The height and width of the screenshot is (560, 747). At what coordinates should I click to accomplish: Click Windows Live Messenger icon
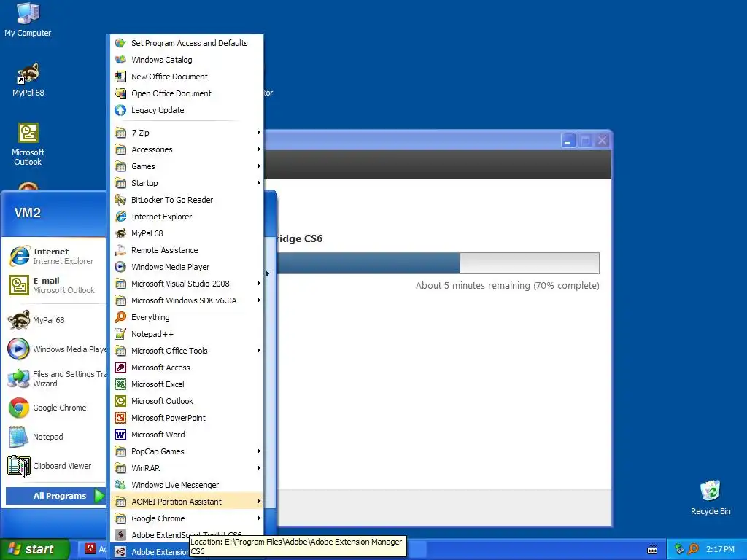120,485
